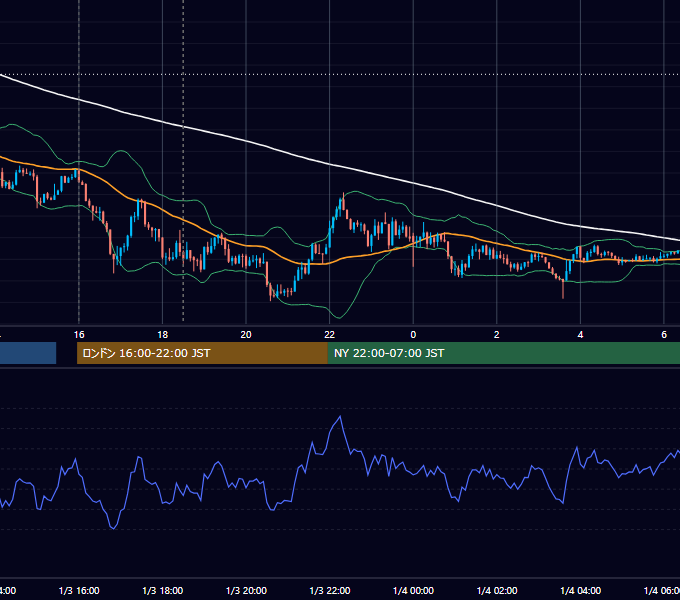The width and height of the screenshot is (680, 600).
Task: Click the 18 hour axis label
Action: [162, 335]
